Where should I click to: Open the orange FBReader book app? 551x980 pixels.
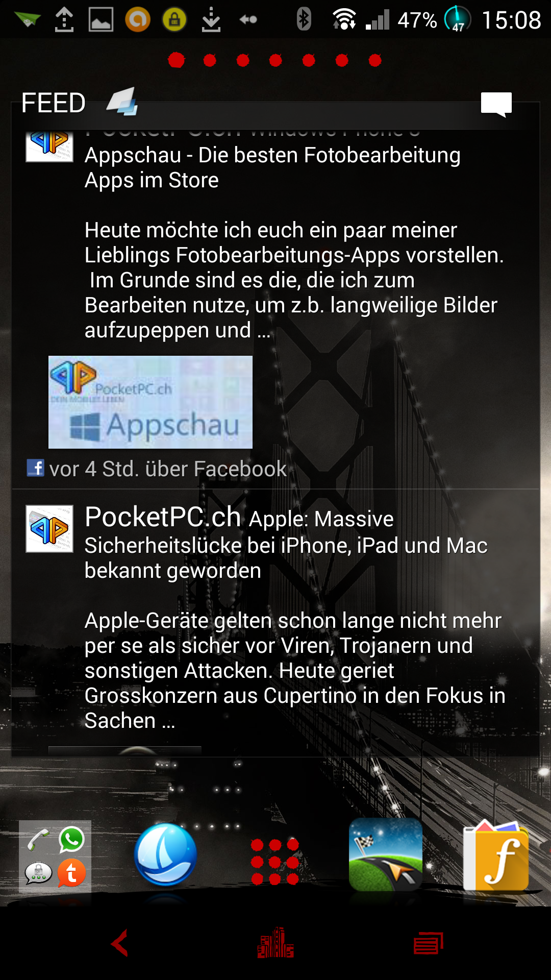tap(496, 855)
